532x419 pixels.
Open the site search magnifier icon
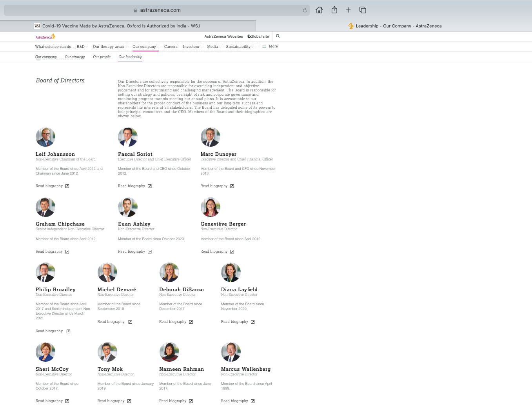pyautogui.click(x=278, y=36)
